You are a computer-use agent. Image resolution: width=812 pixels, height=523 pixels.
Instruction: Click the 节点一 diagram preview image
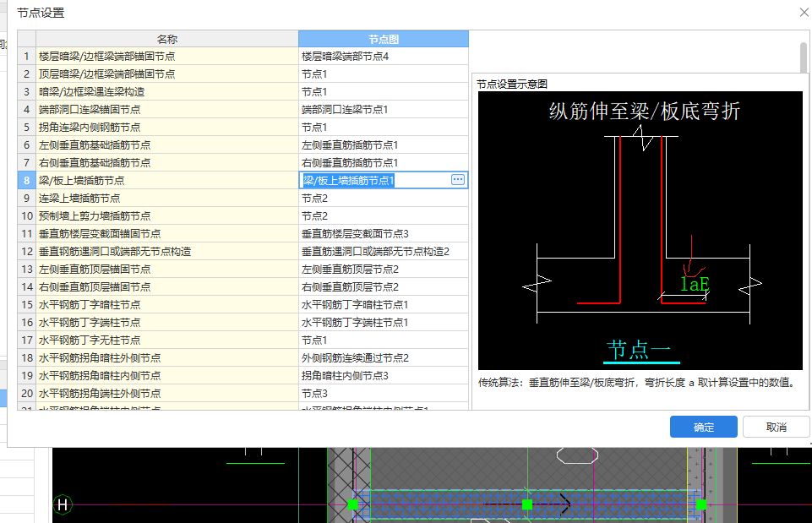pos(640,231)
